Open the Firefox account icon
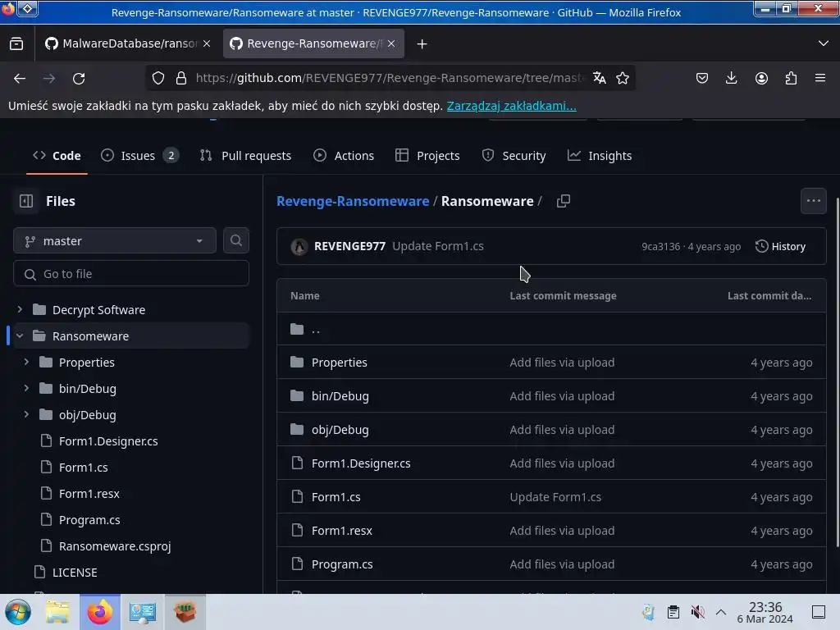The height and width of the screenshot is (630, 840). pyautogui.click(x=761, y=78)
